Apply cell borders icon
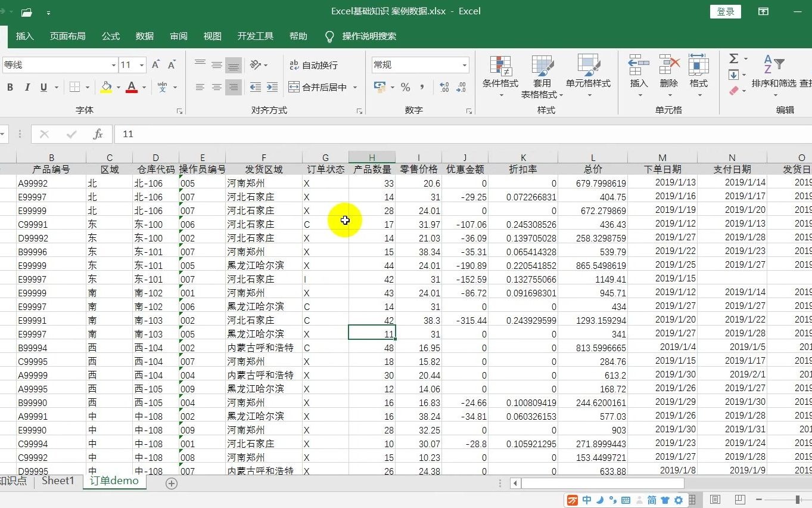This screenshot has height=508, width=812. point(74,88)
